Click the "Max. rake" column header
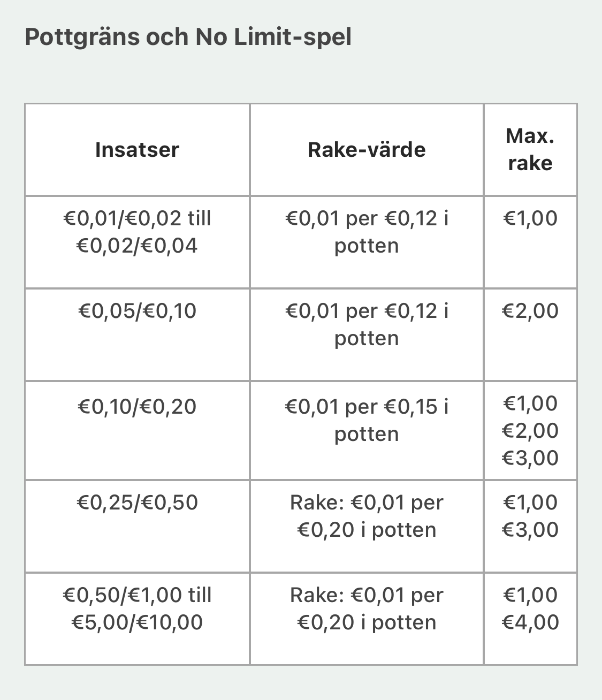602x700 pixels. (530, 150)
